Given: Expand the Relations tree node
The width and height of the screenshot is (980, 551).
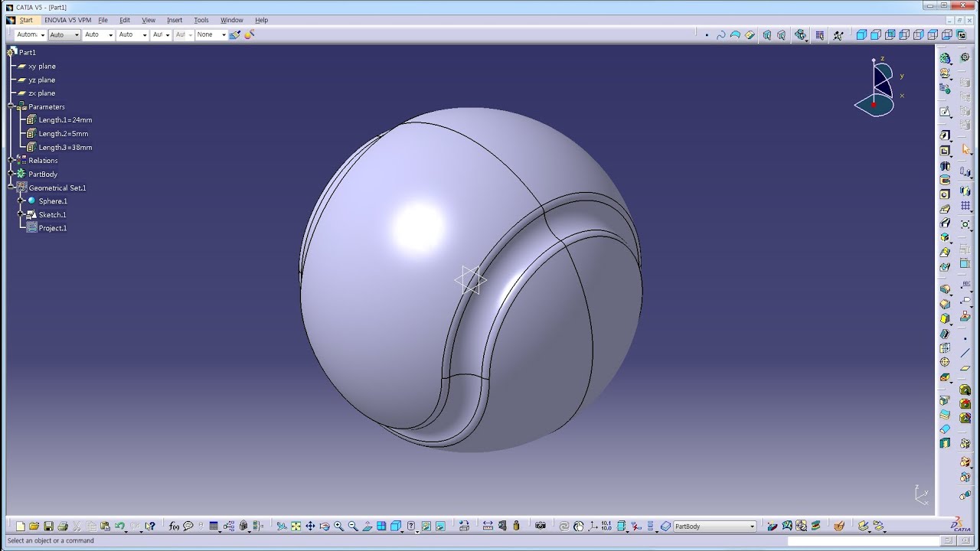Looking at the screenshot, I should 11,161.
